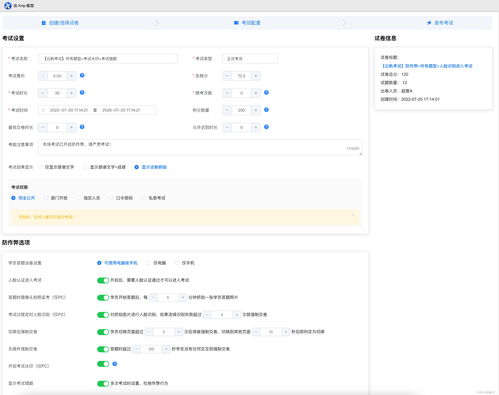Turn off the 人脸认证进入考试 switch

[103, 280]
